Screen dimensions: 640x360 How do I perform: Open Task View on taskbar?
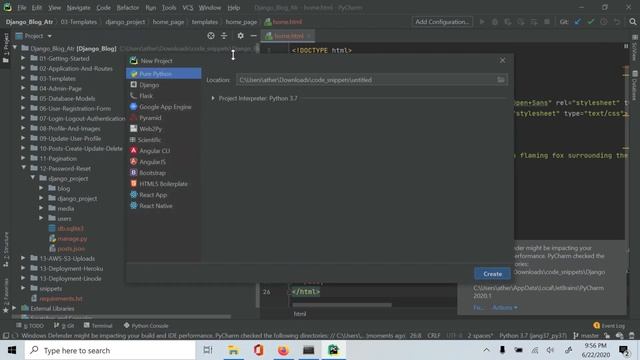pyautogui.click(x=208, y=350)
